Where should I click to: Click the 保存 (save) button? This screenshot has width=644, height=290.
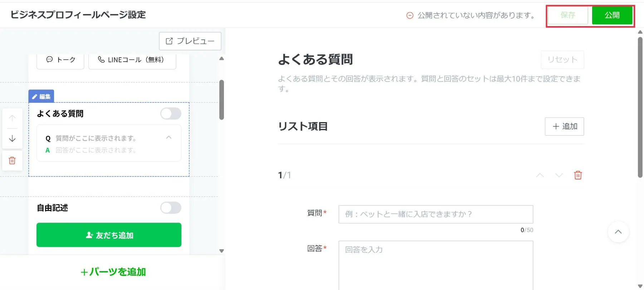568,15
